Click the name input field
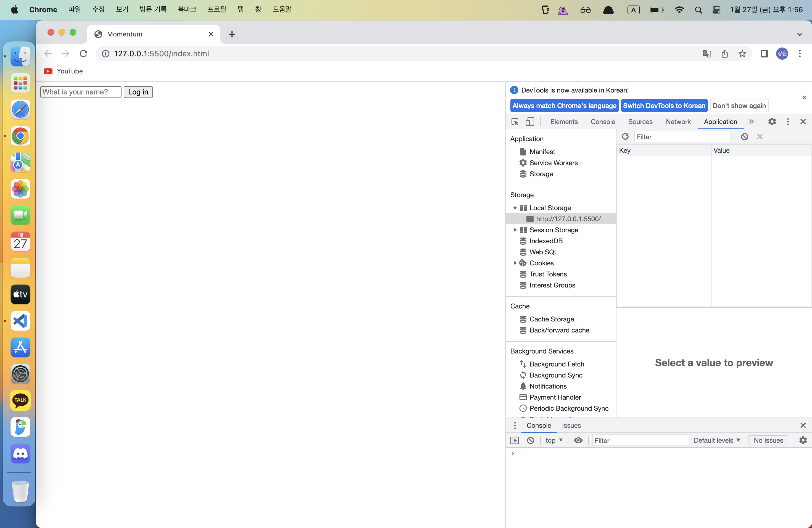This screenshot has width=812, height=528. [x=81, y=92]
